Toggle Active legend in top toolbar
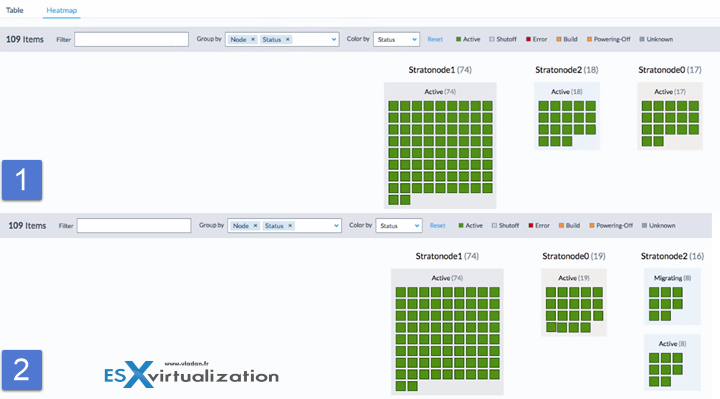Viewport: 720px width, 399px height. [x=468, y=39]
